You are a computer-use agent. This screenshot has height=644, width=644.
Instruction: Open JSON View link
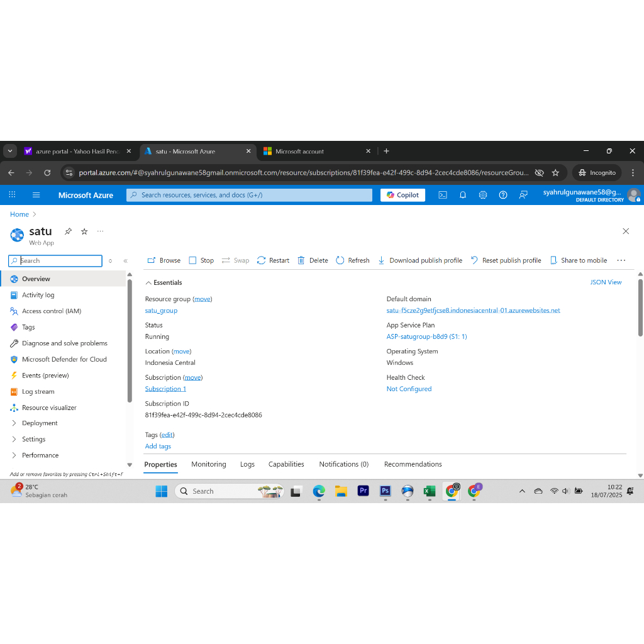606,282
